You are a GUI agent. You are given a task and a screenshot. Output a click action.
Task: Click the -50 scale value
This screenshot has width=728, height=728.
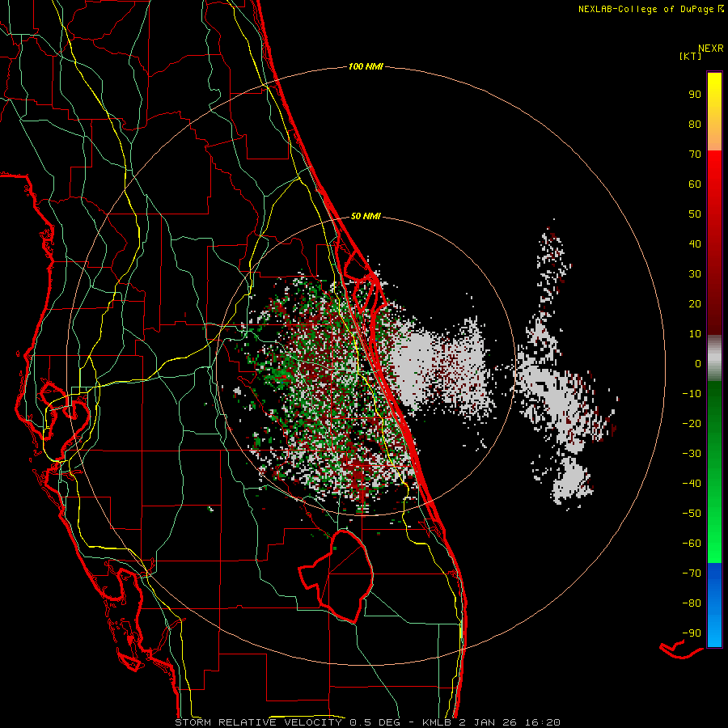[692, 514]
